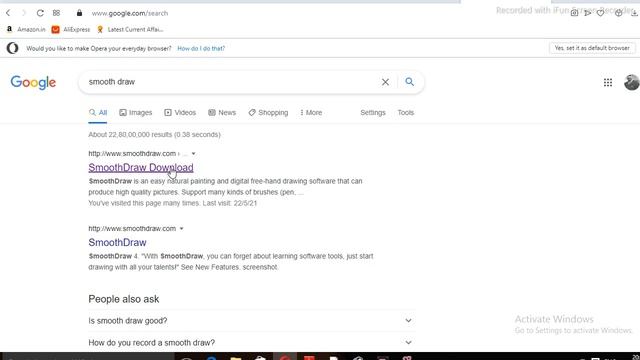
Task: Open the 'SmoothDraw' second result title
Action: 117,242
